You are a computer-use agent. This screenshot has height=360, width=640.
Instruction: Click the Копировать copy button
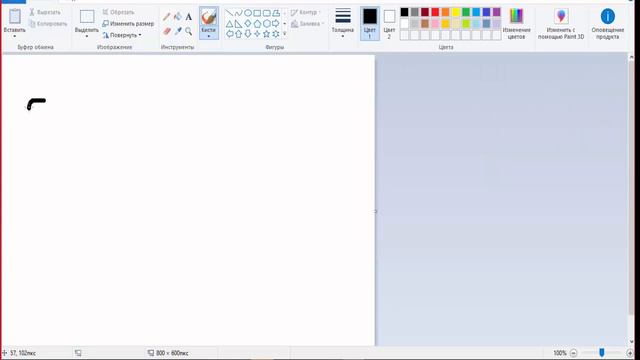(48, 24)
